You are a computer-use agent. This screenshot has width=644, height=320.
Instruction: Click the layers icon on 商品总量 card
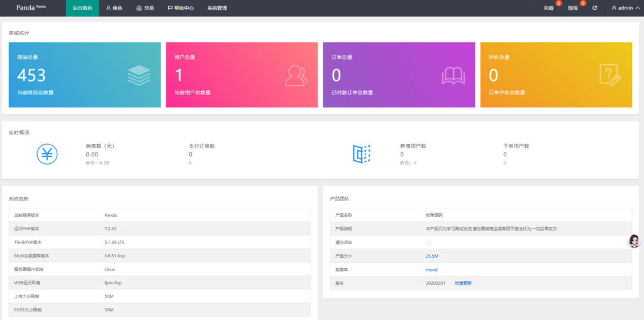point(139,75)
